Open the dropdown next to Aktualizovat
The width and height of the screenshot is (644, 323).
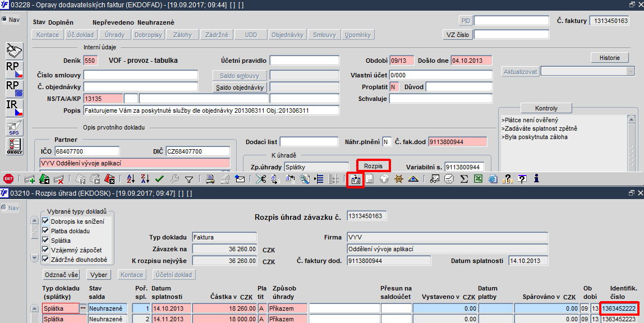(x=631, y=71)
